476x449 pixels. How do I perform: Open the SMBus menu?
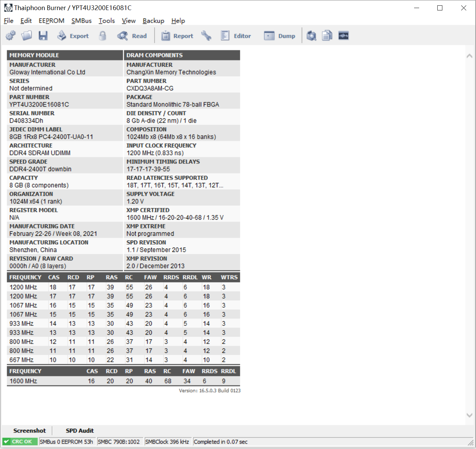coord(81,21)
